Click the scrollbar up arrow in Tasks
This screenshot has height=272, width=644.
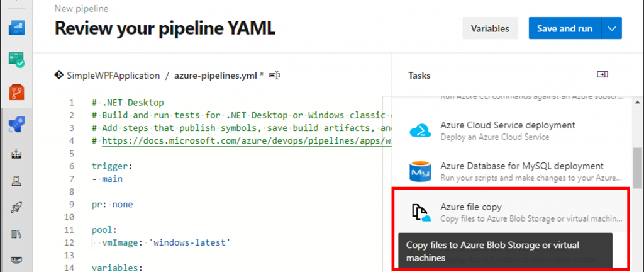click(x=636, y=102)
